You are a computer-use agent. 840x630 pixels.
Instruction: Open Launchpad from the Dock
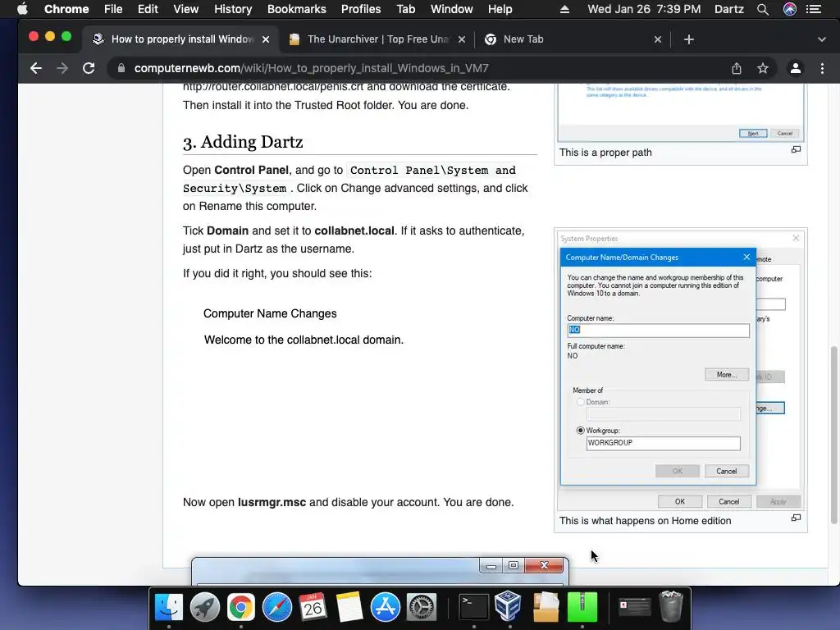point(204,608)
